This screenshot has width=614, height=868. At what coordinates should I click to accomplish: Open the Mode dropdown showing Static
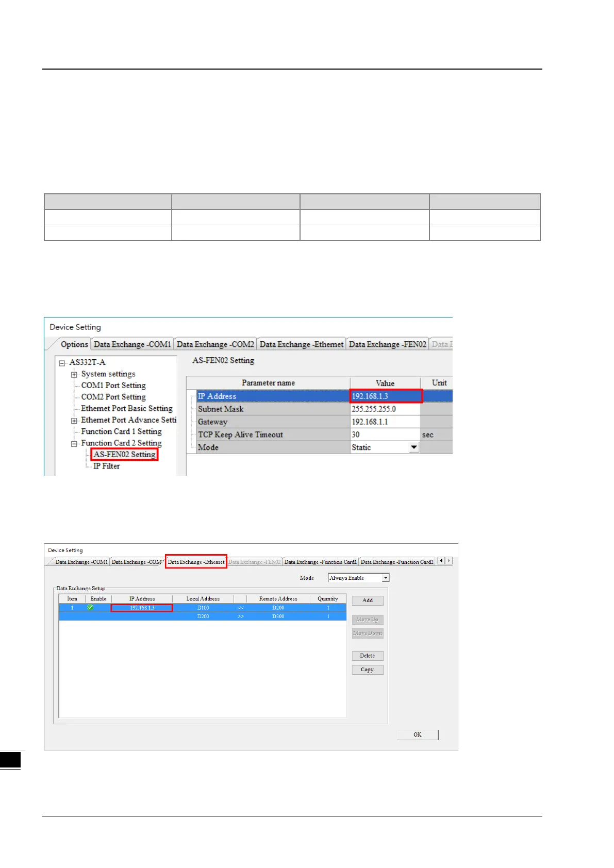click(413, 447)
